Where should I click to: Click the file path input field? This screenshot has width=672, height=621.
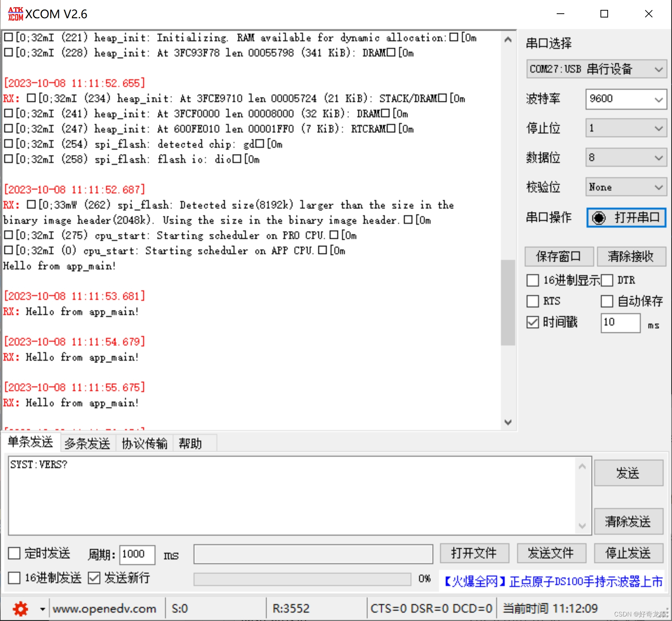[x=313, y=554]
